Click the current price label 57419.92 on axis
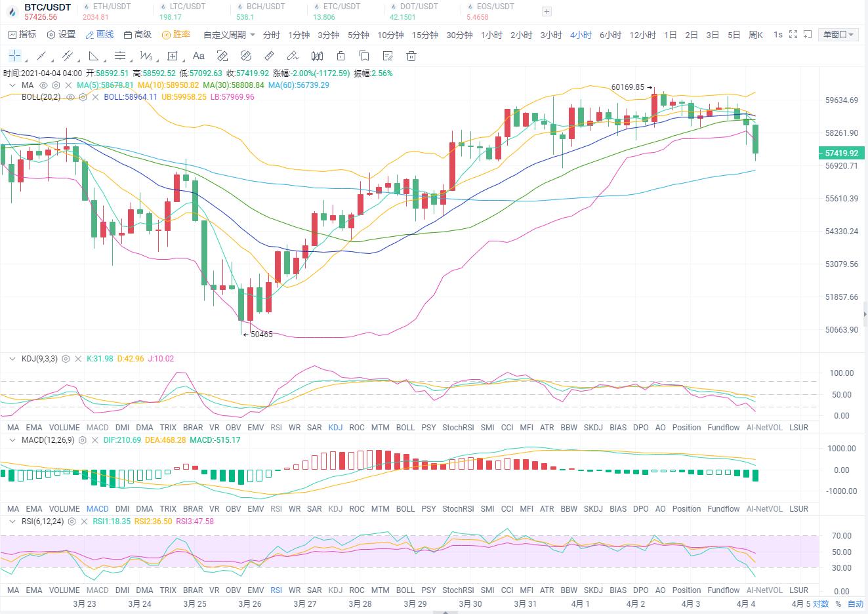The image size is (868, 614). [x=841, y=153]
